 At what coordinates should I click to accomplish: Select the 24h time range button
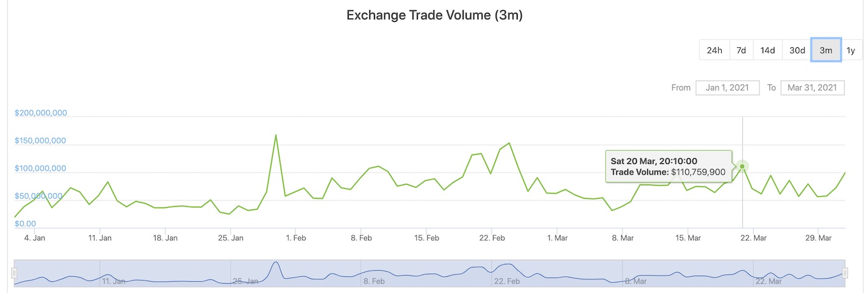click(714, 50)
